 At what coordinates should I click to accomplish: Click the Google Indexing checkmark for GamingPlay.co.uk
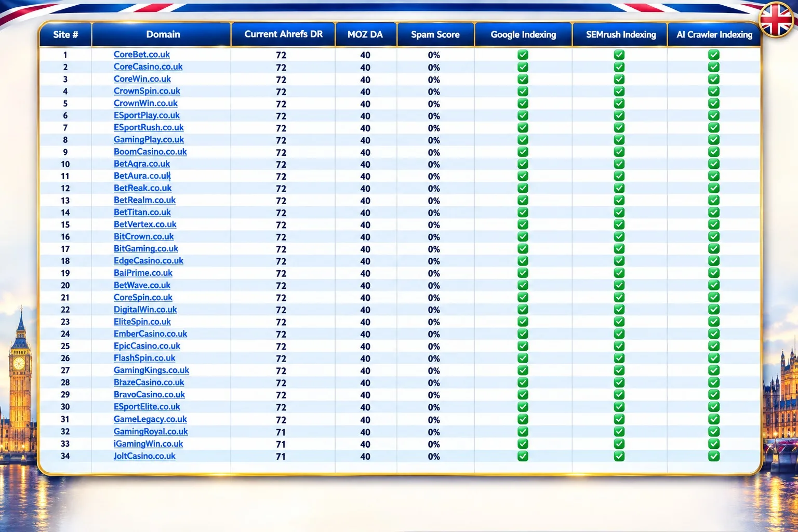click(x=523, y=140)
